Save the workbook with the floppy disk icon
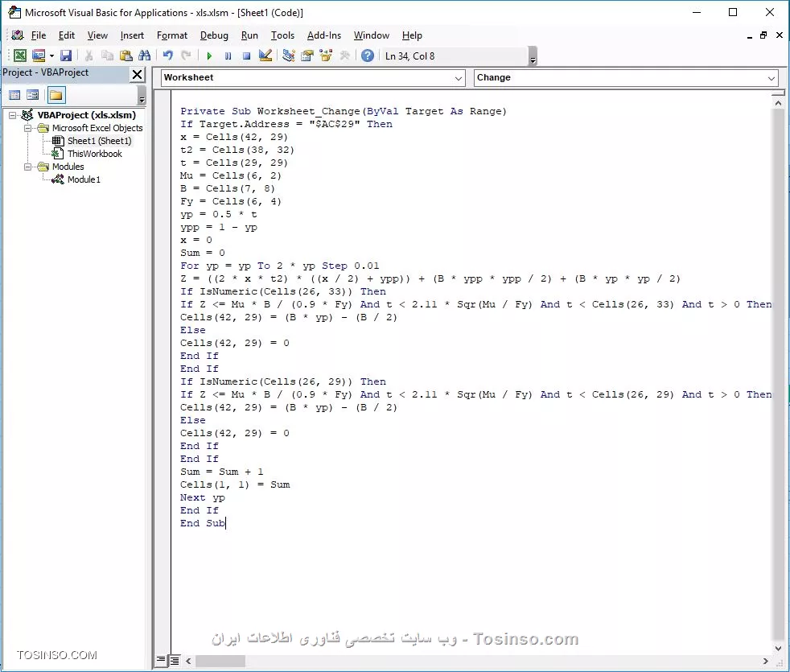The height and width of the screenshot is (672, 790). [x=66, y=56]
